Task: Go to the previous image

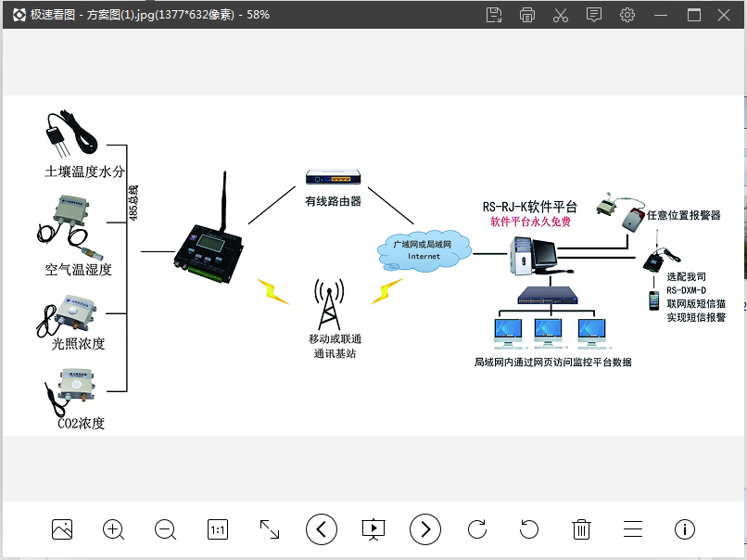Action: [x=322, y=529]
